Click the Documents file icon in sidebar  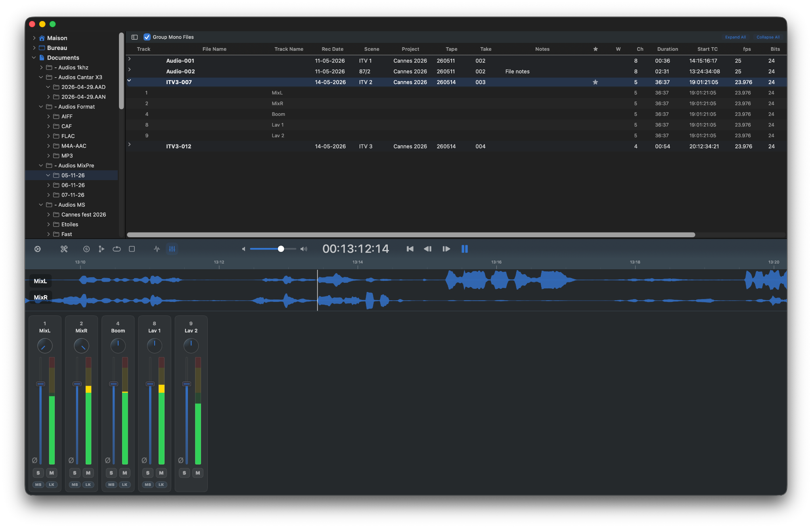point(42,58)
